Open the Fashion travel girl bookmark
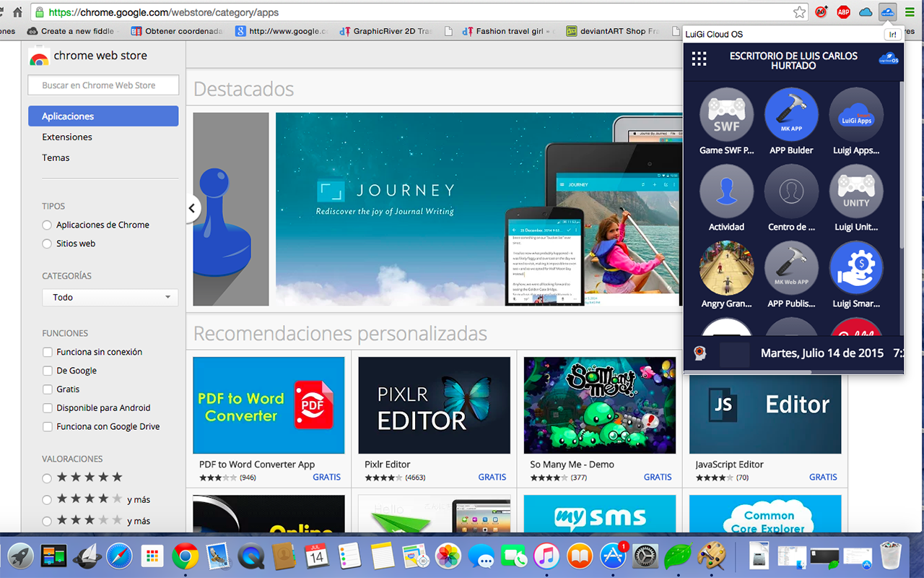The width and height of the screenshot is (924, 578). coord(507,31)
